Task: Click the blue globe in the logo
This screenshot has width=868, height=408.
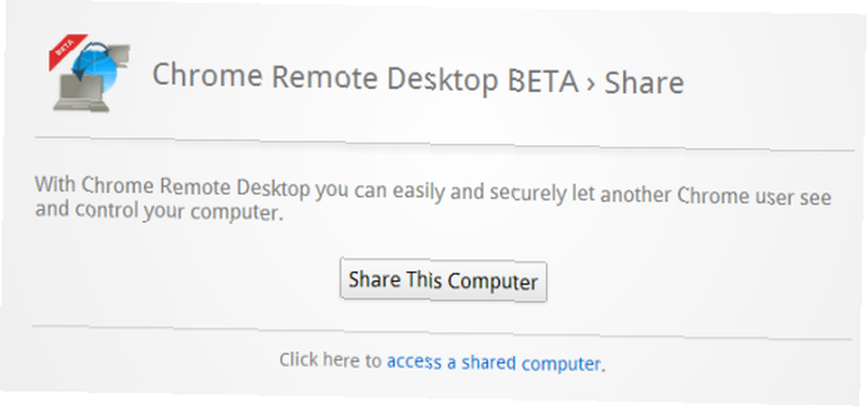Action: click(95, 69)
